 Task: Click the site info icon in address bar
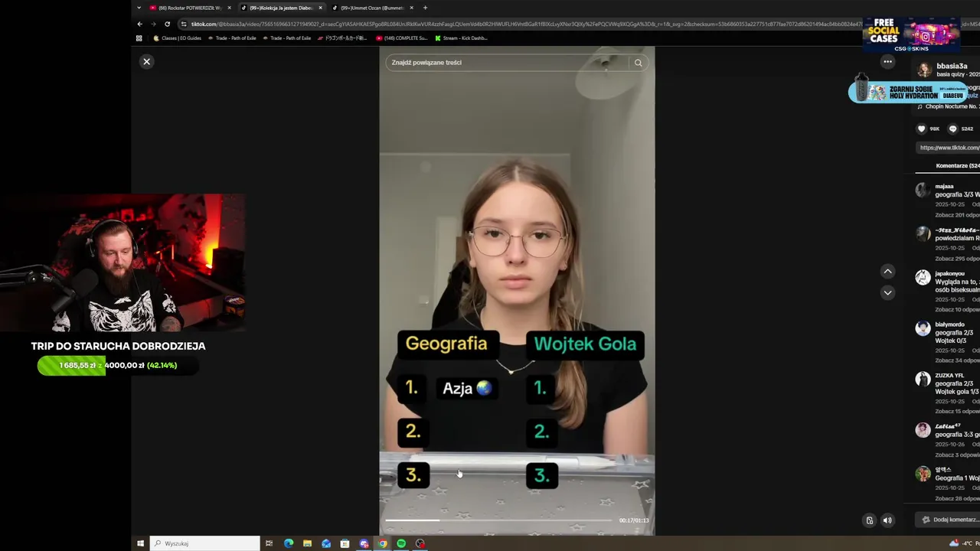[x=184, y=24]
